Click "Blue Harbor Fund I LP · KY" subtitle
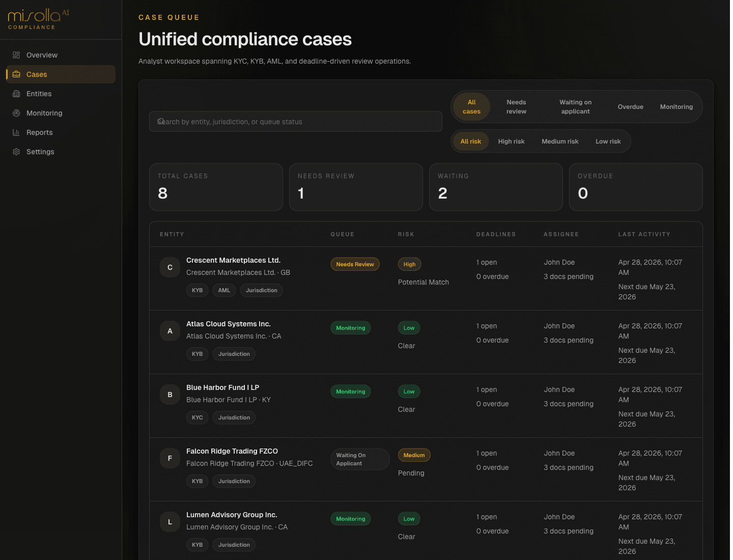733x560 pixels. pyautogui.click(x=229, y=400)
